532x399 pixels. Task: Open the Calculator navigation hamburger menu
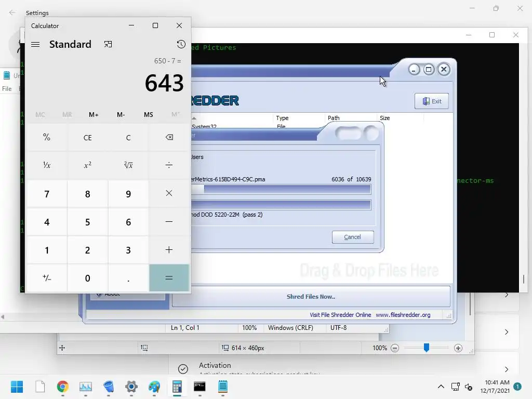tap(35, 45)
